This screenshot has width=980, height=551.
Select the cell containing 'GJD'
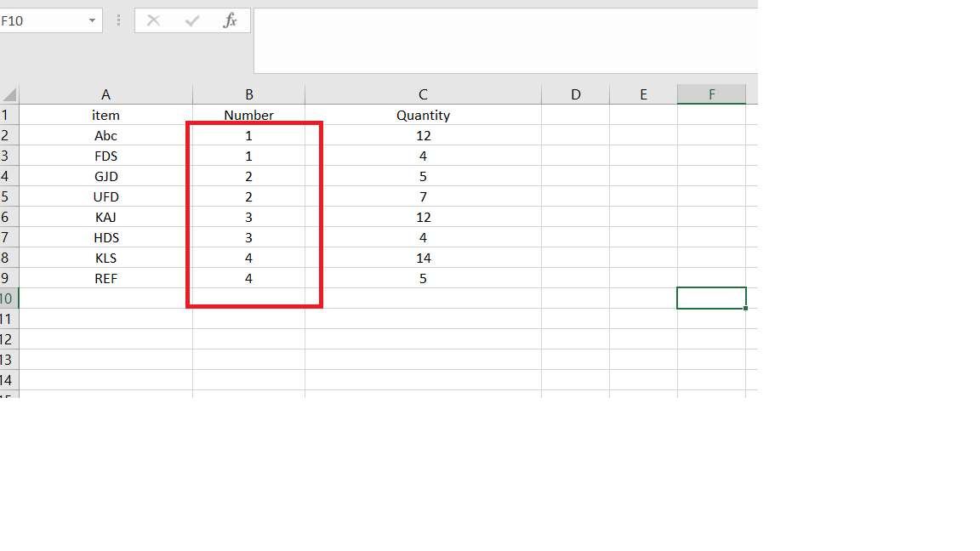(x=105, y=176)
